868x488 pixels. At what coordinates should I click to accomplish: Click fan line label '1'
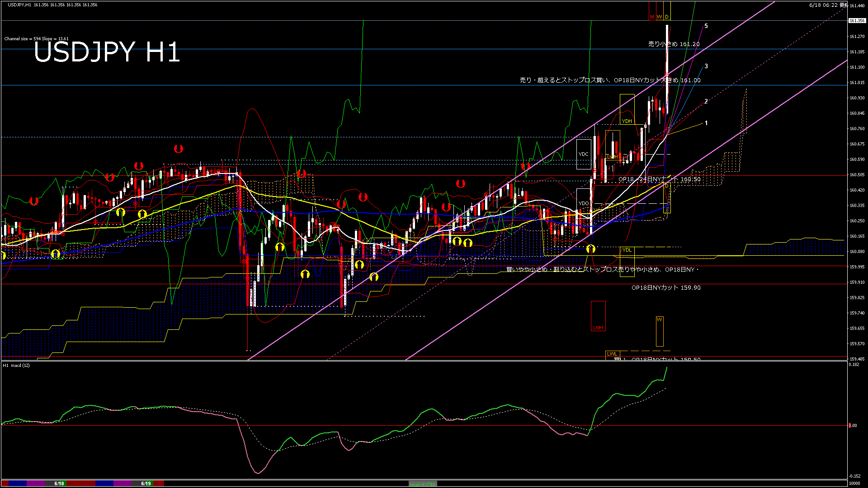pyautogui.click(x=706, y=123)
